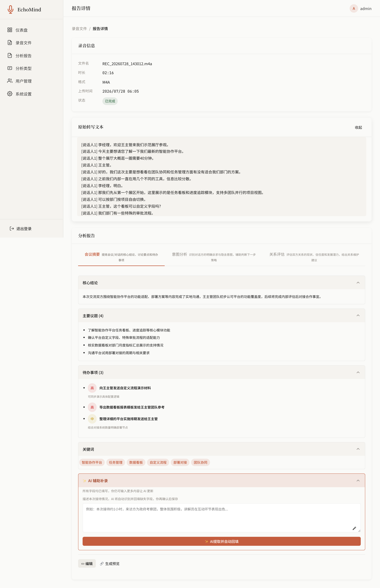380x588 pixels.
Task: Click the 团队协同 keyword tag
Action: click(x=200, y=462)
